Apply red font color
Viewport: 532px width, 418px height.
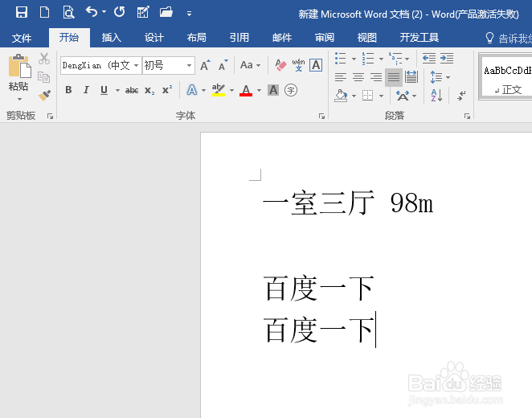tap(246, 90)
